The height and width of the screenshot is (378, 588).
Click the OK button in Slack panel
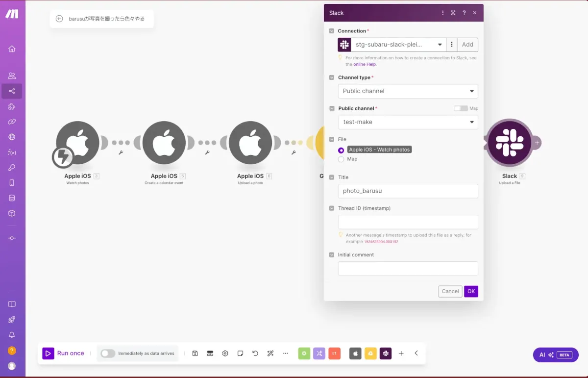click(471, 291)
